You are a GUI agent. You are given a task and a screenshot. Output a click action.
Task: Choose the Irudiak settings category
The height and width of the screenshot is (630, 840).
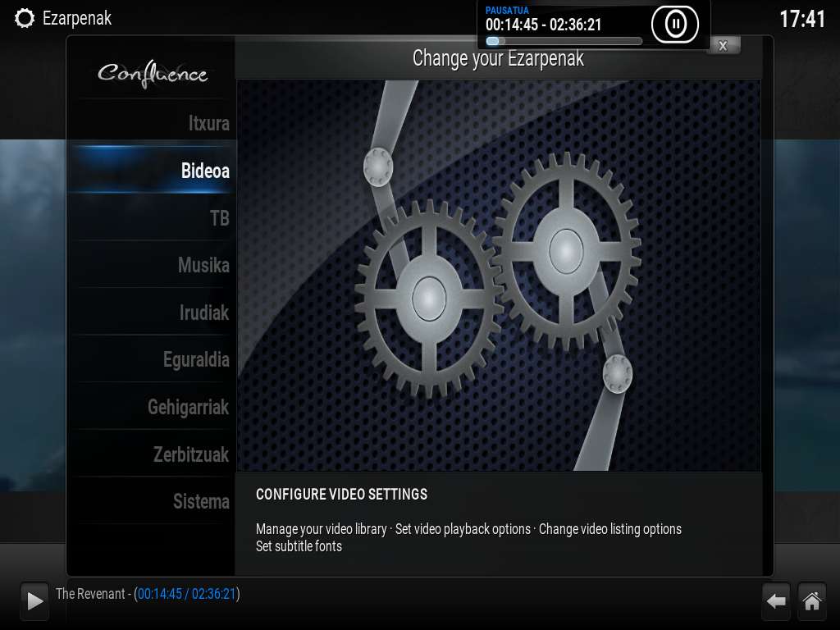(152, 312)
